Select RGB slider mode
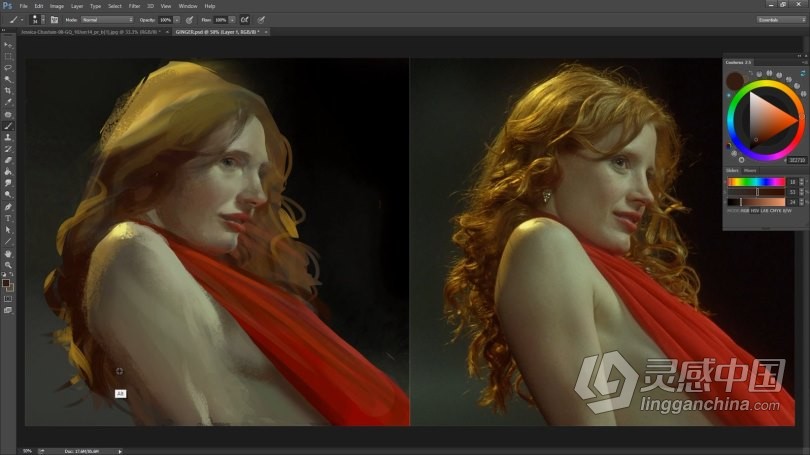The width and height of the screenshot is (810, 455). coord(745,211)
